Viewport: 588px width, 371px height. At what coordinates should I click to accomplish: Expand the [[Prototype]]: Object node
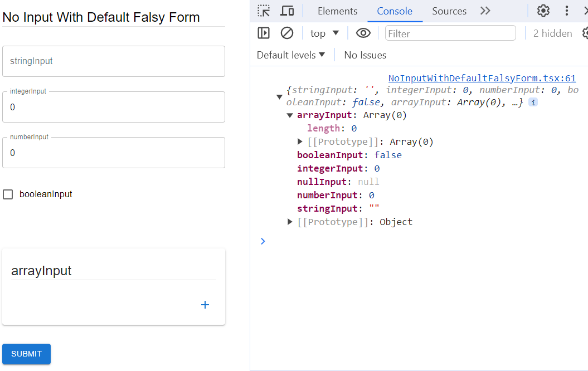coord(290,222)
